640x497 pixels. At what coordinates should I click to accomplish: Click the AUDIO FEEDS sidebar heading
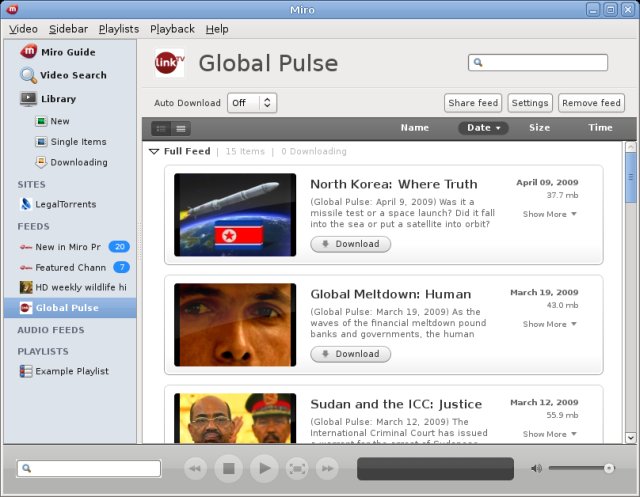[51, 330]
